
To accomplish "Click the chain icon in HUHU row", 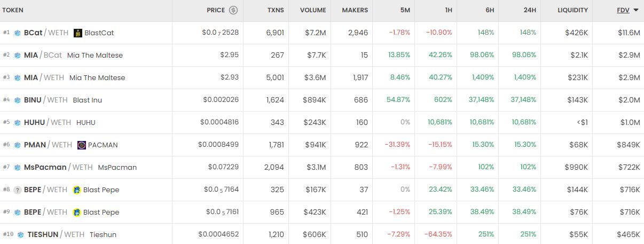I will point(18,122).
